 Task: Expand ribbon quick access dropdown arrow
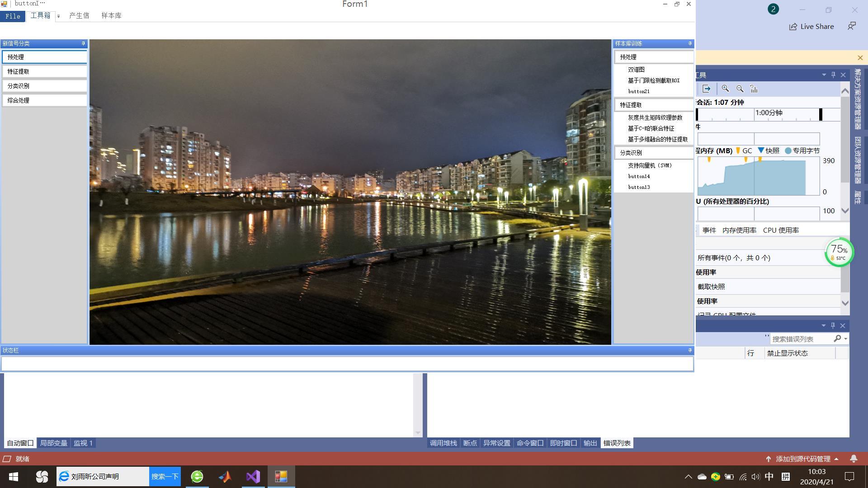pos(58,16)
